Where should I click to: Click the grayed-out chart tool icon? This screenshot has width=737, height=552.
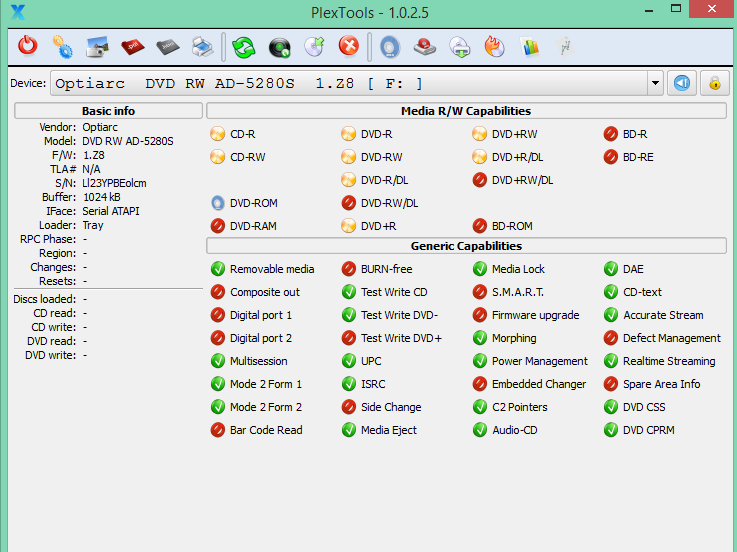click(x=565, y=47)
